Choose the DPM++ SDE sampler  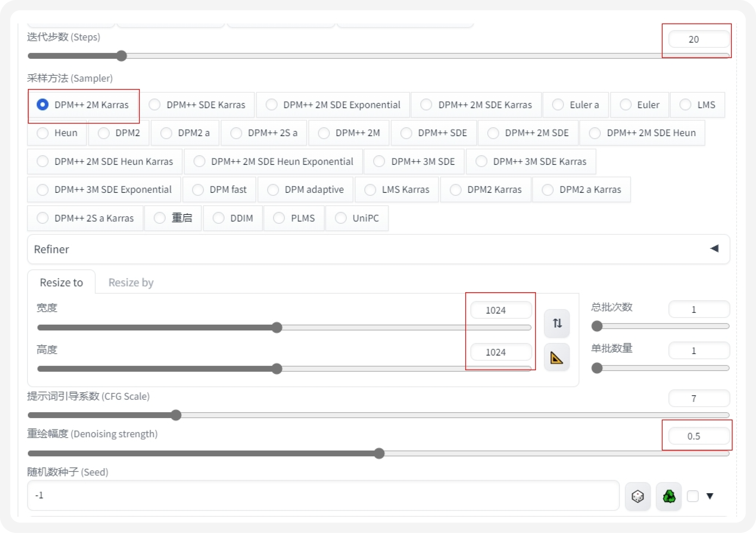[x=434, y=133]
